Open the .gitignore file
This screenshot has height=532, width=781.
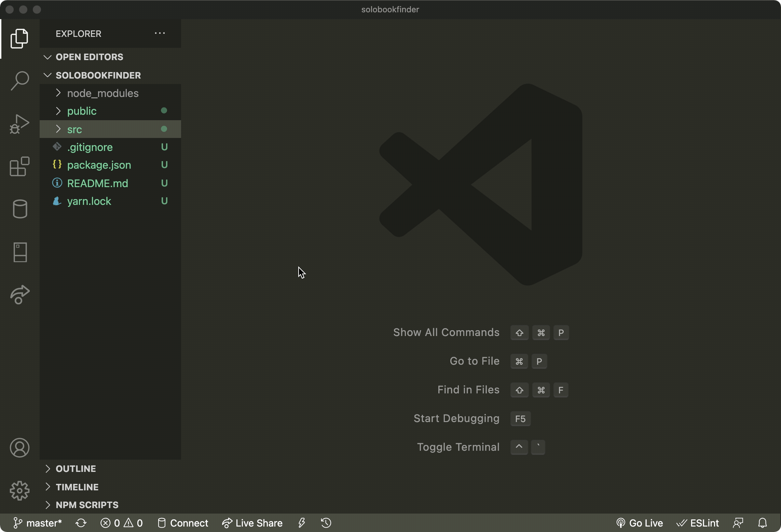click(110, 147)
